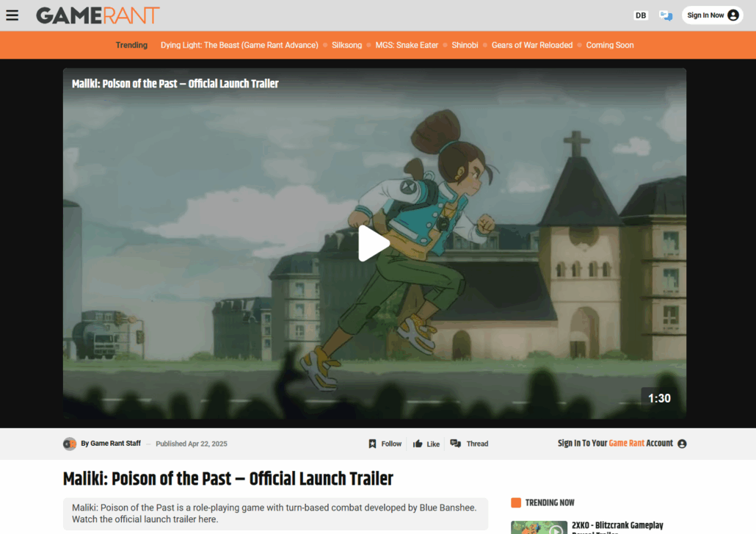This screenshot has width=756, height=534.
Task: Open the hamburger navigation menu
Action: [x=12, y=15]
